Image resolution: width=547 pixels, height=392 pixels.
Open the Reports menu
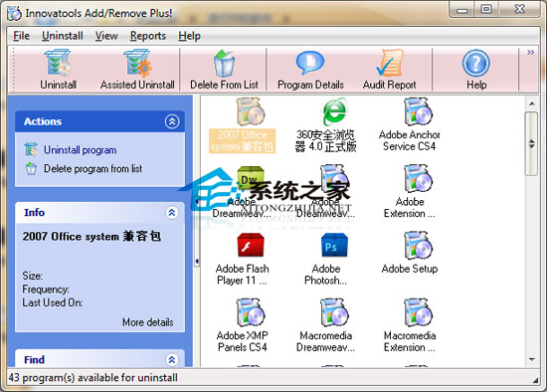(x=148, y=36)
